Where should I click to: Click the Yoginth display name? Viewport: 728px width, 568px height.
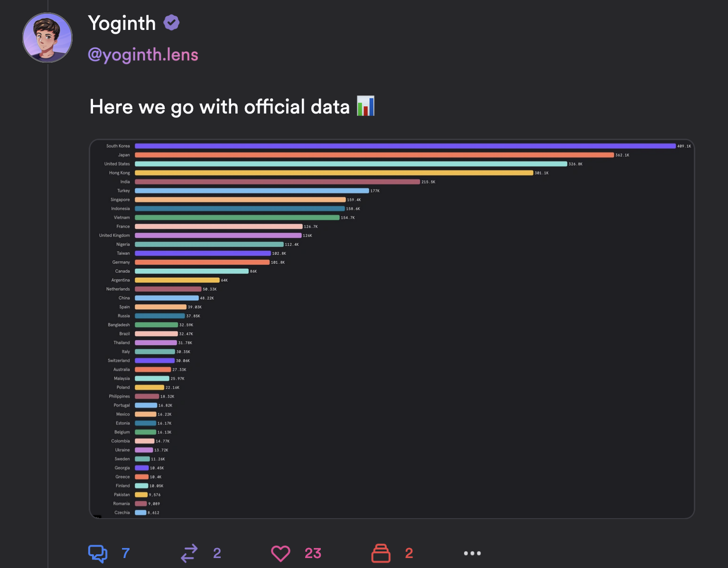point(122,23)
